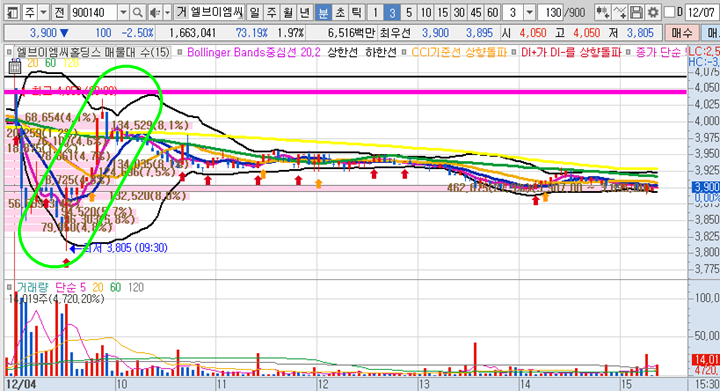Expand the speaker options dropdown arrow
The image size is (720, 391).
(x=167, y=12)
